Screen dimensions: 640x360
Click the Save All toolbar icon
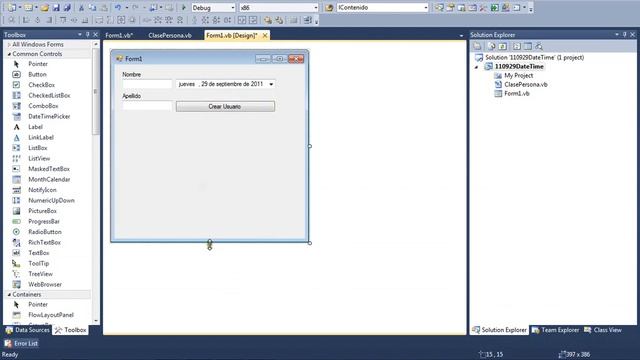click(67, 8)
